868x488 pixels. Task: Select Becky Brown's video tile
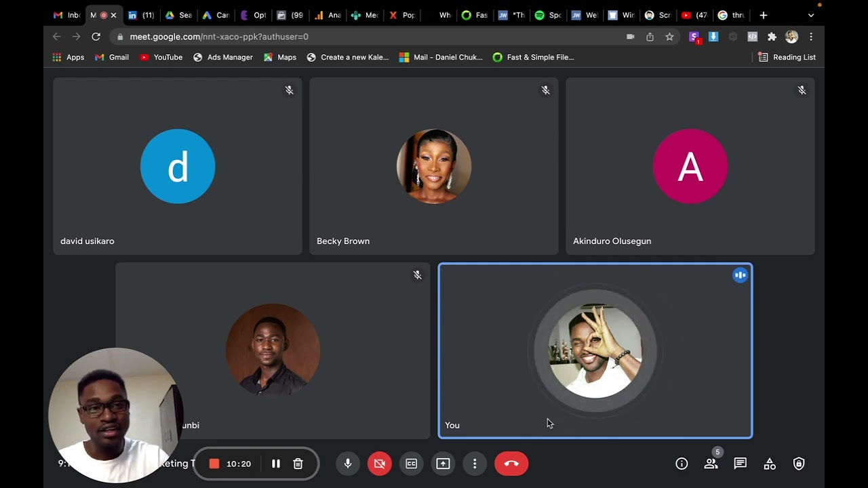click(434, 167)
